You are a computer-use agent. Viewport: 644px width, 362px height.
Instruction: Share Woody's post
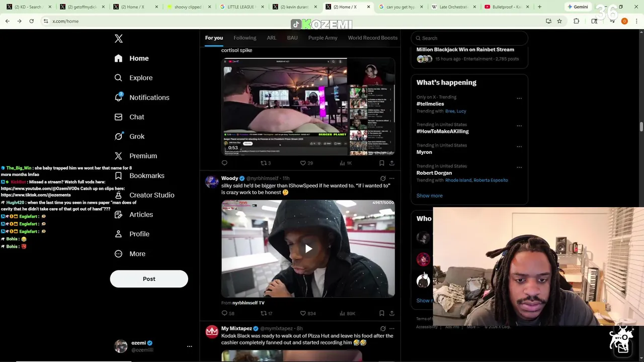coord(392,313)
